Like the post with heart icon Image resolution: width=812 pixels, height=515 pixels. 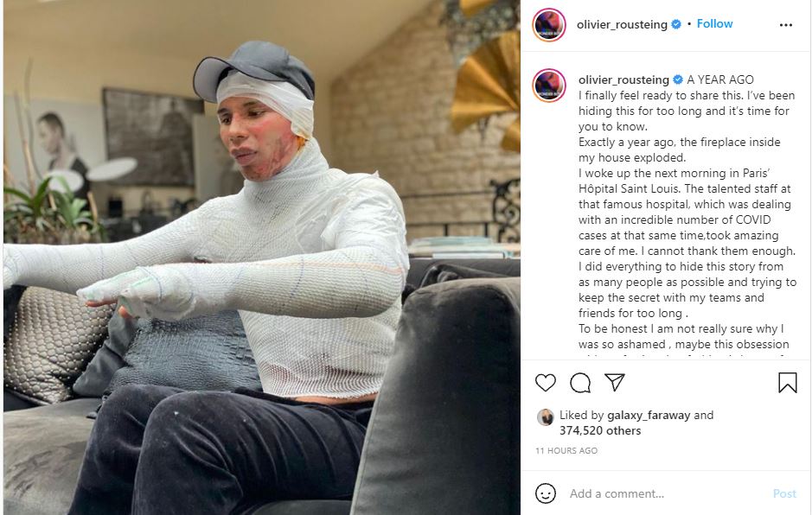click(x=546, y=383)
